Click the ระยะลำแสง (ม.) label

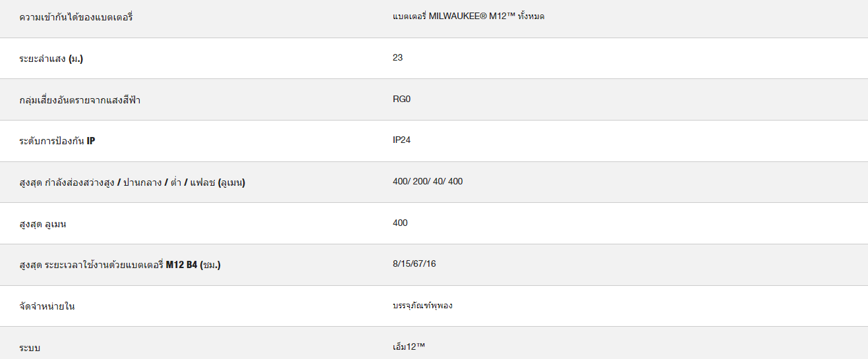coord(51,59)
